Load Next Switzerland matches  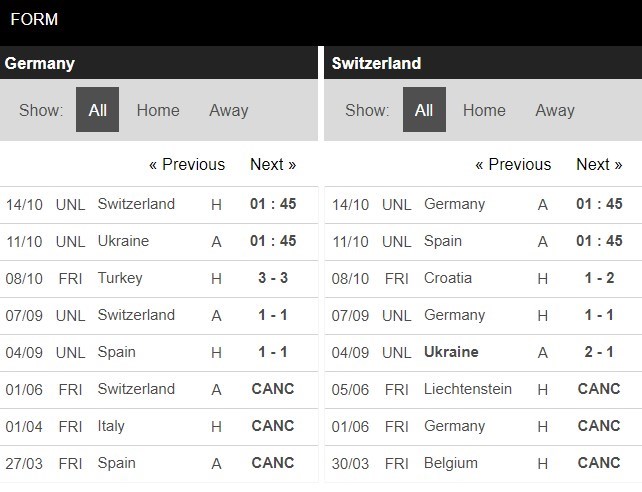(599, 164)
